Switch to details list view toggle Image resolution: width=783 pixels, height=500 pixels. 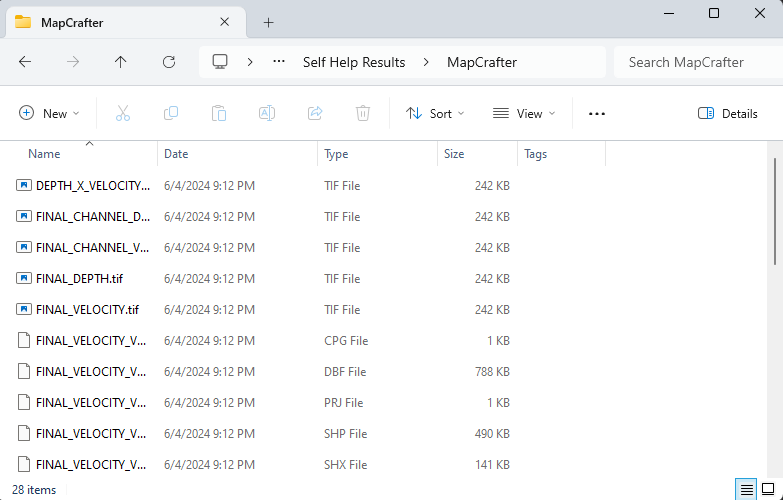746,489
